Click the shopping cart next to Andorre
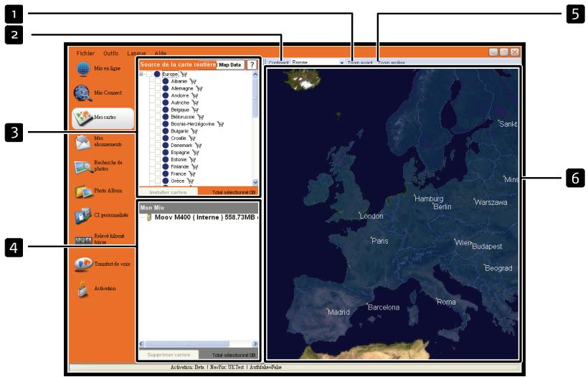 coord(194,95)
